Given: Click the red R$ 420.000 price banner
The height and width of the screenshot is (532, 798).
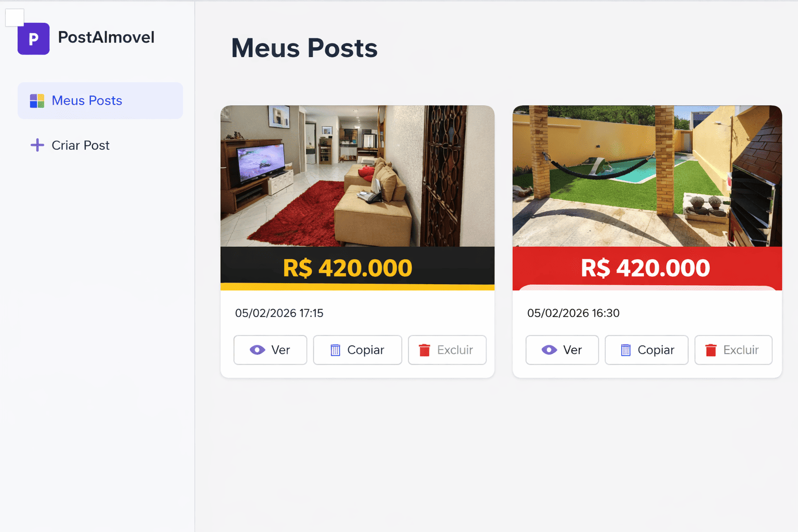Looking at the screenshot, I should [647, 268].
